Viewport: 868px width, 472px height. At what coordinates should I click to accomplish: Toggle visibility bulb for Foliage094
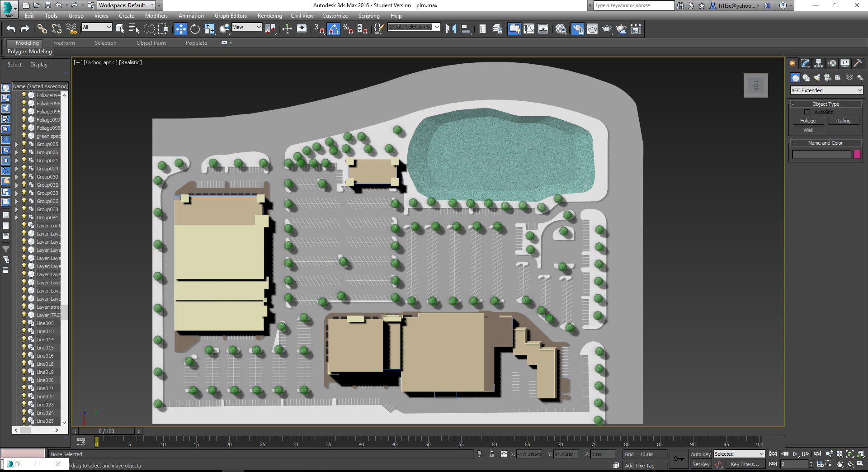click(x=24, y=95)
